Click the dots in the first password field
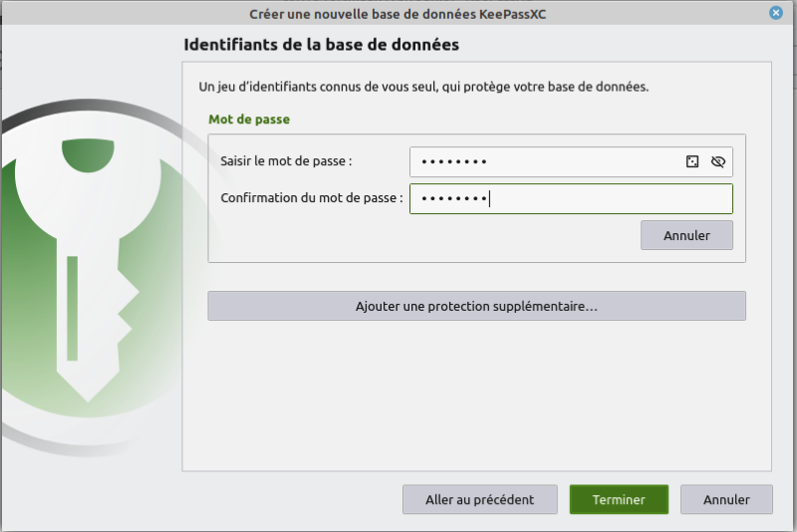Screen dimensions: 797x532 [x=453, y=161]
